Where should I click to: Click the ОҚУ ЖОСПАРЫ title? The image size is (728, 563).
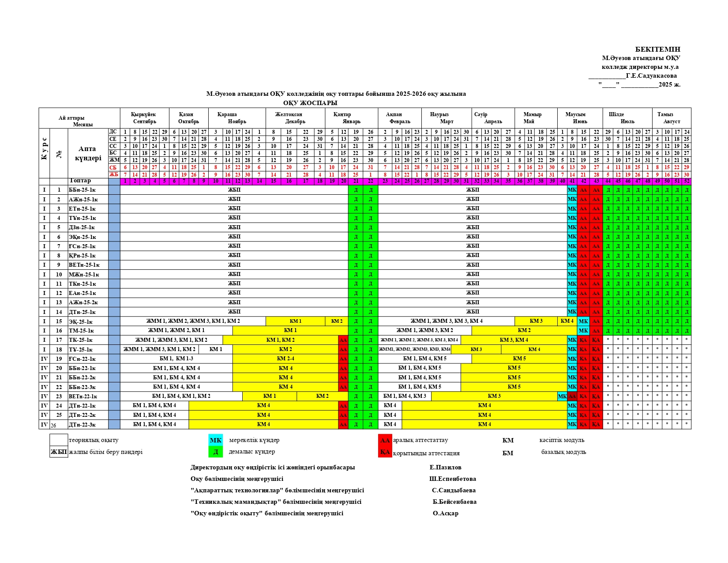[x=310, y=103]
